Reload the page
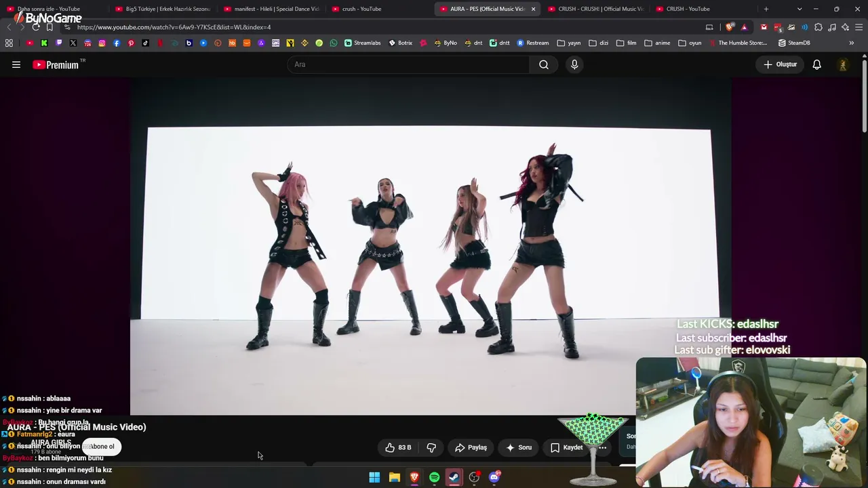The width and height of the screenshot is (868, 488). click(x=36, y=27)
